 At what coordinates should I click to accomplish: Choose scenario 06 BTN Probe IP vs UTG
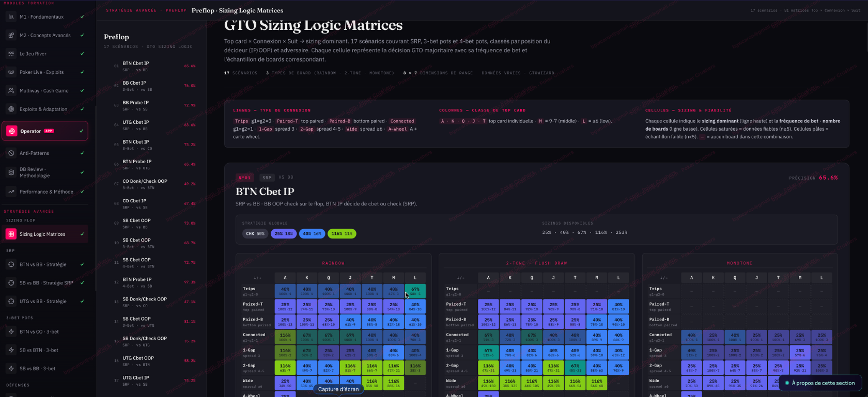coord(155,164)
